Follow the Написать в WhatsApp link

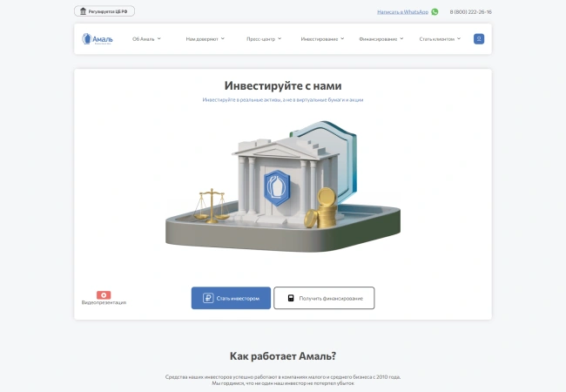402,12
